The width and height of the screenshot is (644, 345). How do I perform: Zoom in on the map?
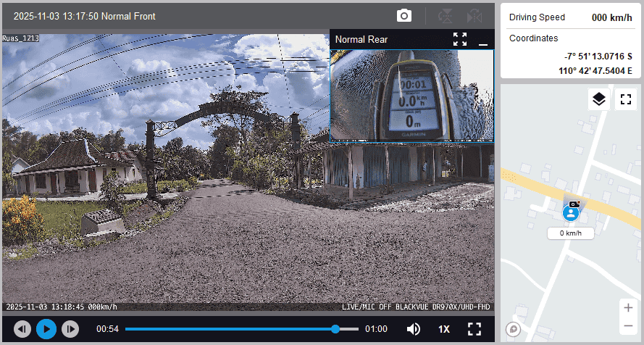[x=627, y=307]
